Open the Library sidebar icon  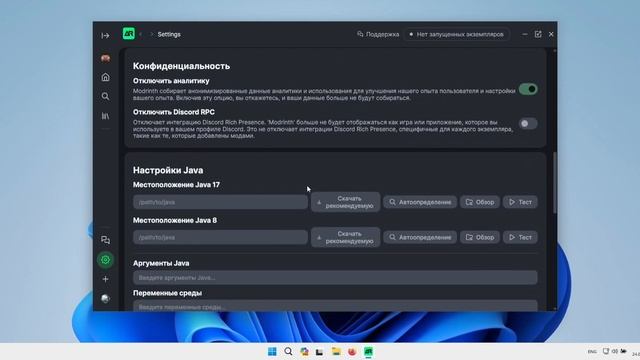pos(105,116)
